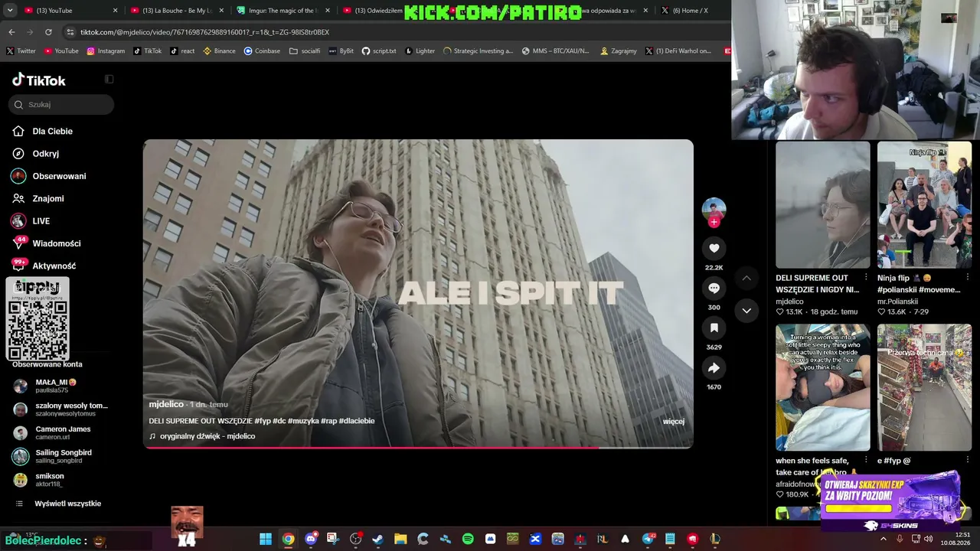This screenshot has height=551, width=980.
Task: Open options menu for the Ninja flip card
Action: 968,277
